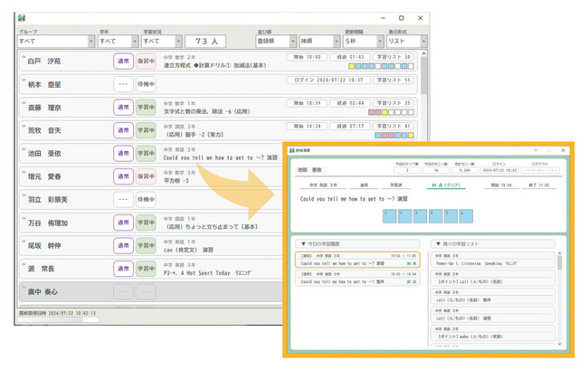588x370 pixels.
Task: Select question box 4 in detail window
Action: [435, 216]
